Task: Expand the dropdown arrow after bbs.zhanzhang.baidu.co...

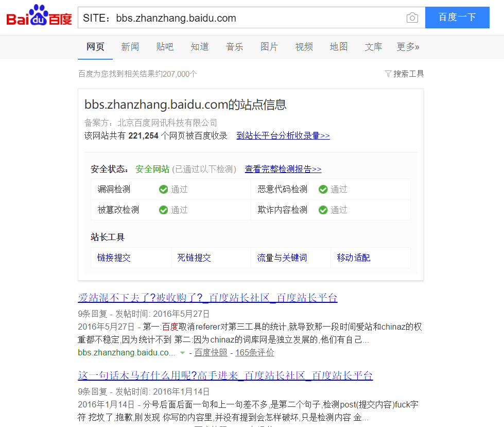Action: point(184,353)
